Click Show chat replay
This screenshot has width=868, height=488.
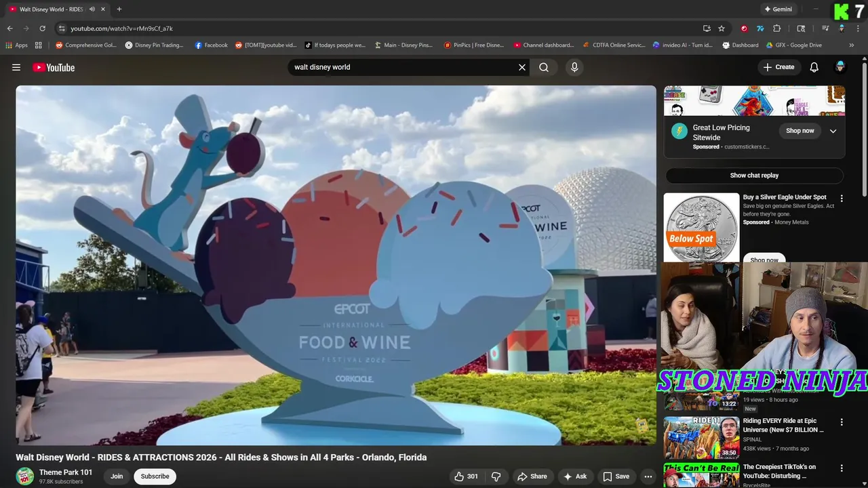point(754,176)
